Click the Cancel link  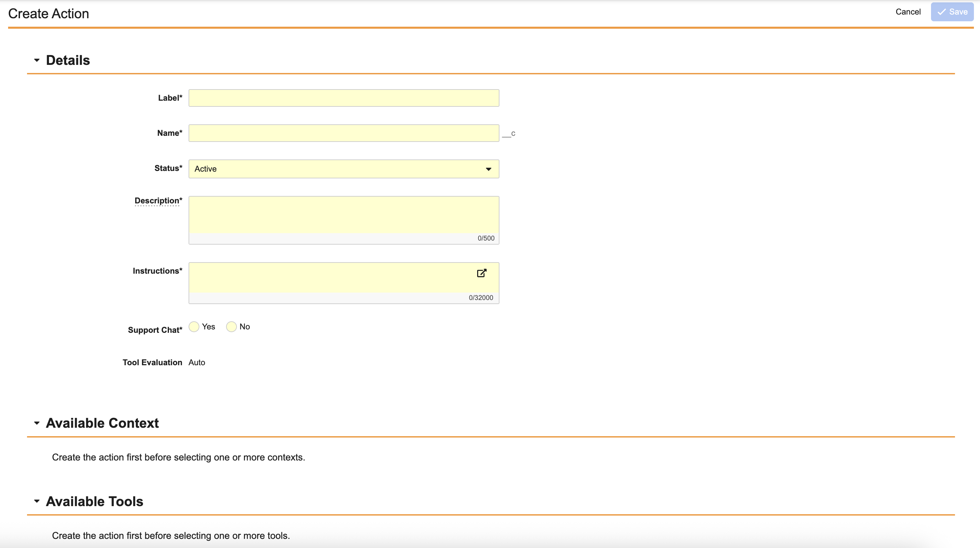(908, 12)
